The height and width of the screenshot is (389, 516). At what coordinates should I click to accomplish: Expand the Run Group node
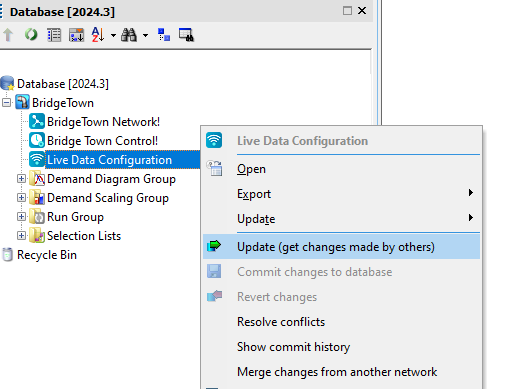21,217
